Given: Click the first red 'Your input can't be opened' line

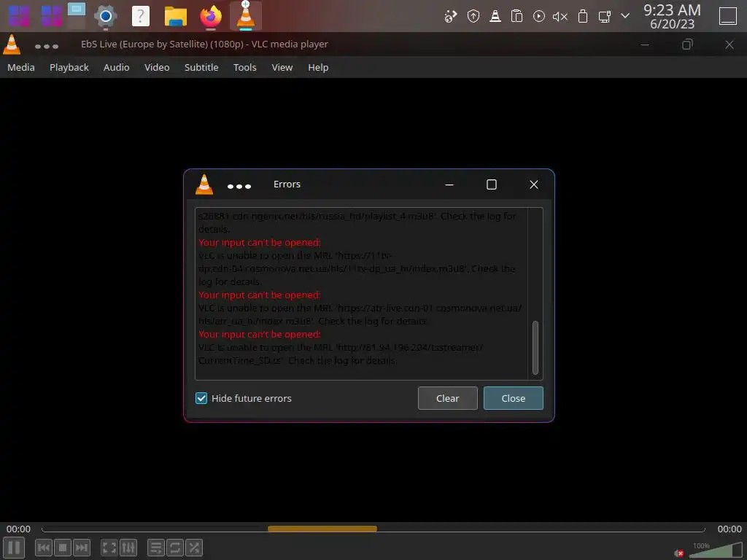Looking at the screenshot, I should (x=259, y=242).
